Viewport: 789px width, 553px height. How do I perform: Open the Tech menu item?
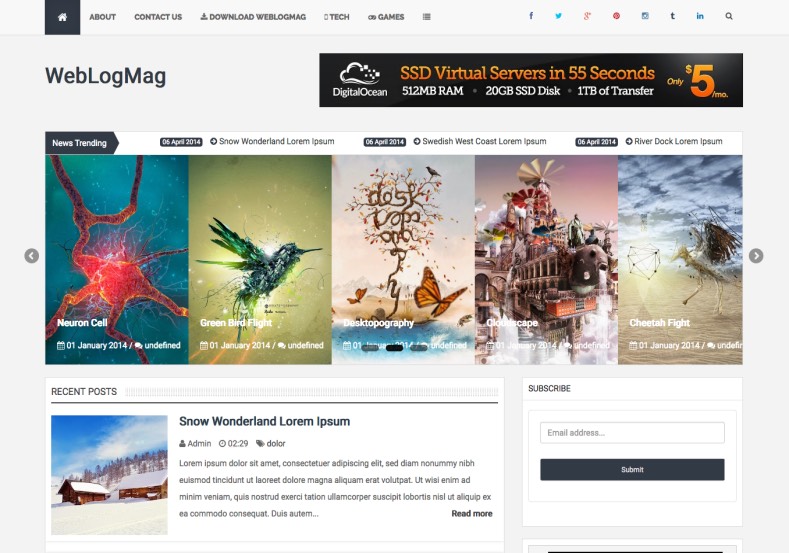point(337,17)
